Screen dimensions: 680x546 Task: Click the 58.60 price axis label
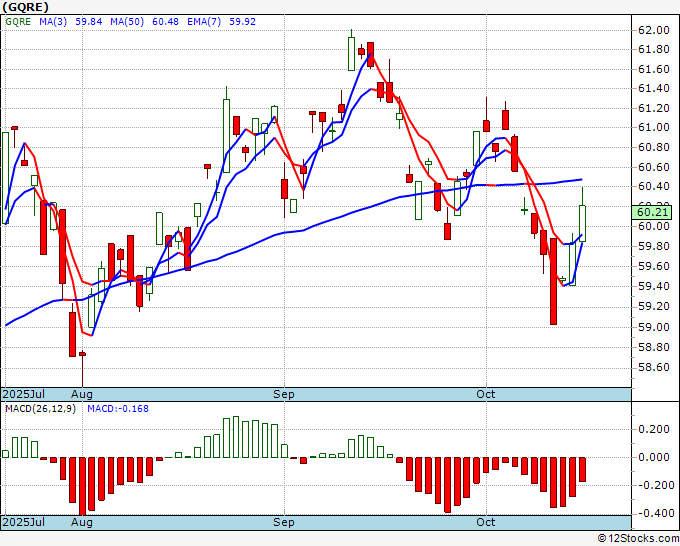(654, 367)
